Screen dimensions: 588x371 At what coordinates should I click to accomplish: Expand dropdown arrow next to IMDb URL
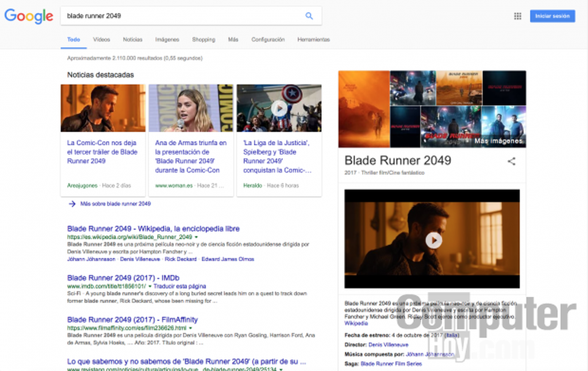pos(150,286)
